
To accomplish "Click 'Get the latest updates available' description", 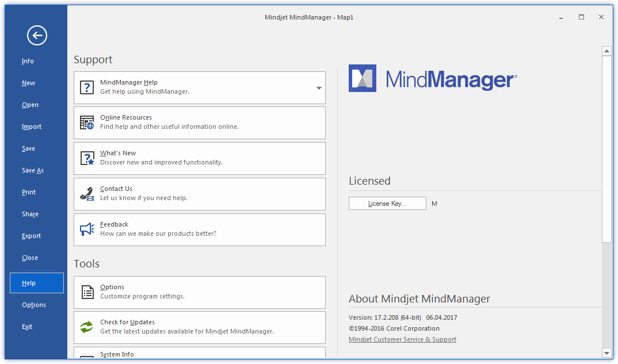I will (187, 331).
